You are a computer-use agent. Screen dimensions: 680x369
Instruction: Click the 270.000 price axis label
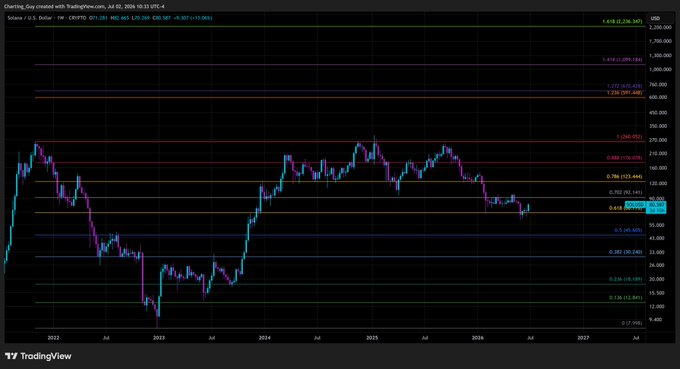[x=658, y=140]
